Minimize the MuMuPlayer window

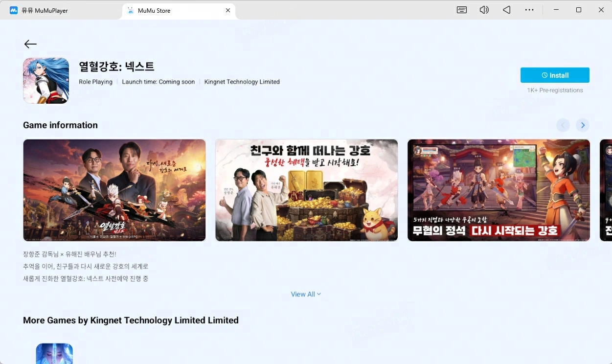point(556,10)
